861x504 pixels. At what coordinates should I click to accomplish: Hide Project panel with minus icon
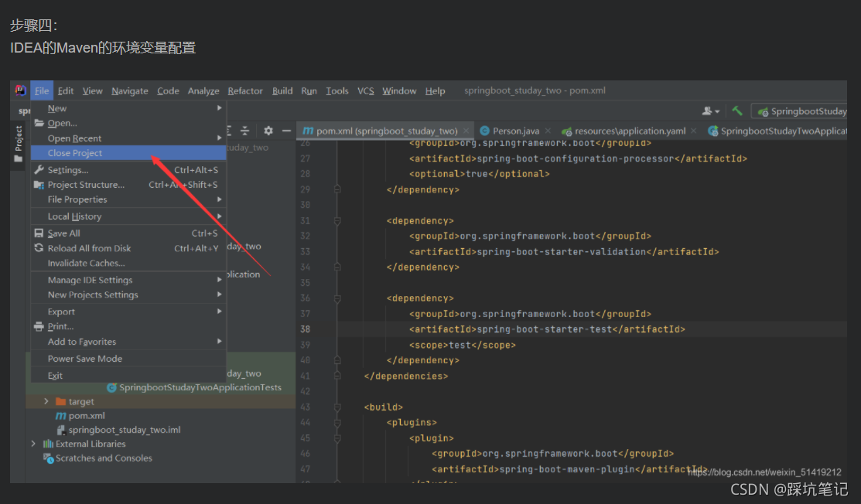286,131
